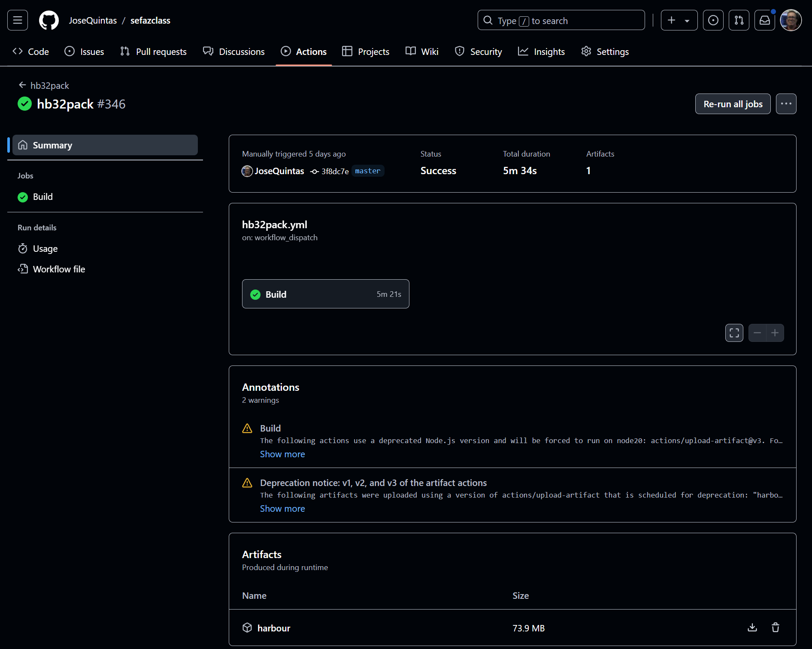Screen dimensions: 812x649
Task: Switch to the Insights tab
Action: (x=542, y=51)
